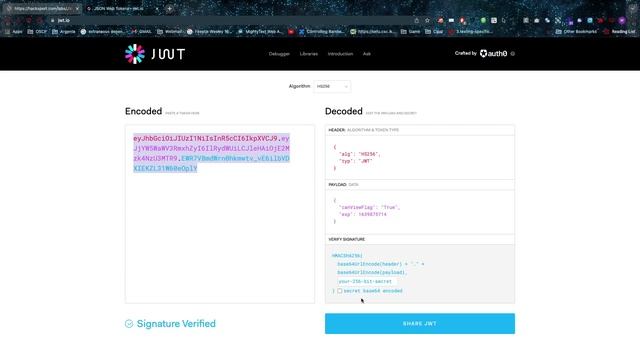Screen dimensions: 640x360
Task: Click the small icon right of auth0
Action: pos(513,53)
